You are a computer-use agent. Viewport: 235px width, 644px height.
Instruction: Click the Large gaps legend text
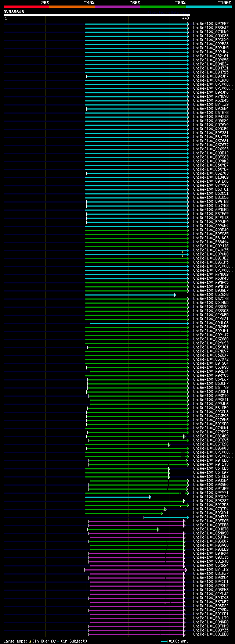pos(45,641)
